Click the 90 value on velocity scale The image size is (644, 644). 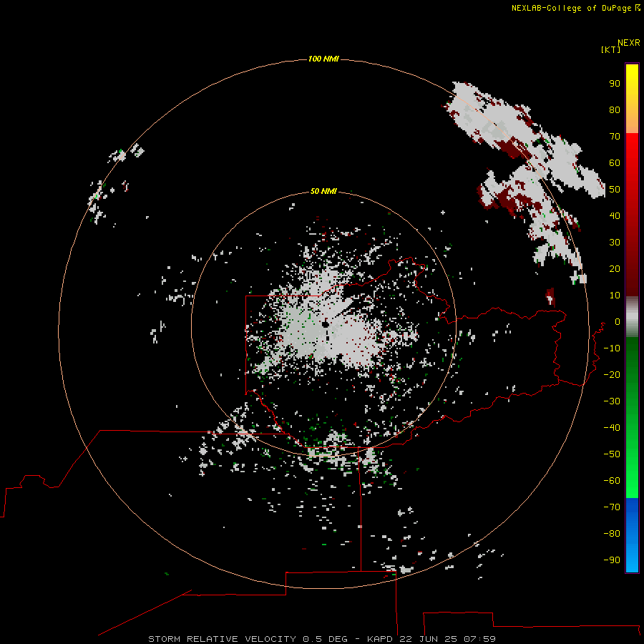point(615,84)
